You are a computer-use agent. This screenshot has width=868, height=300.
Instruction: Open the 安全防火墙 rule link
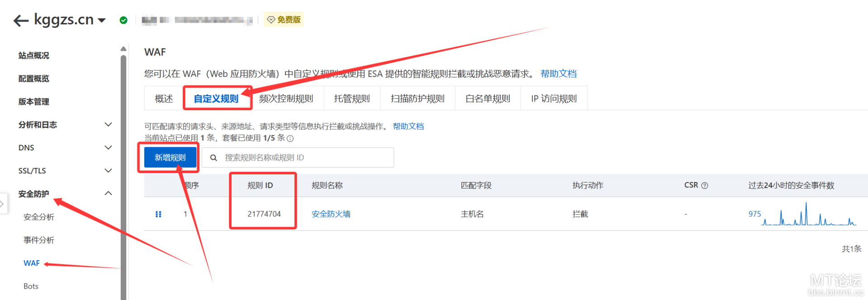331,214
